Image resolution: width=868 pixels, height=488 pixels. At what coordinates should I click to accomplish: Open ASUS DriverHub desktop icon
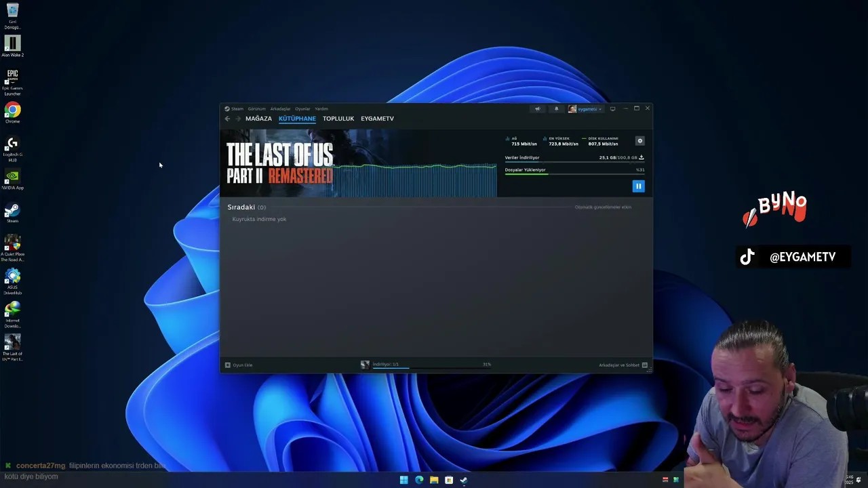12,282
